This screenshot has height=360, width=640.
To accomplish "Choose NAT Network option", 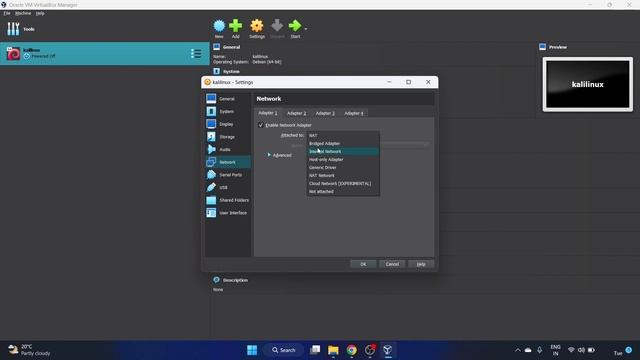I will pos(343,176).
